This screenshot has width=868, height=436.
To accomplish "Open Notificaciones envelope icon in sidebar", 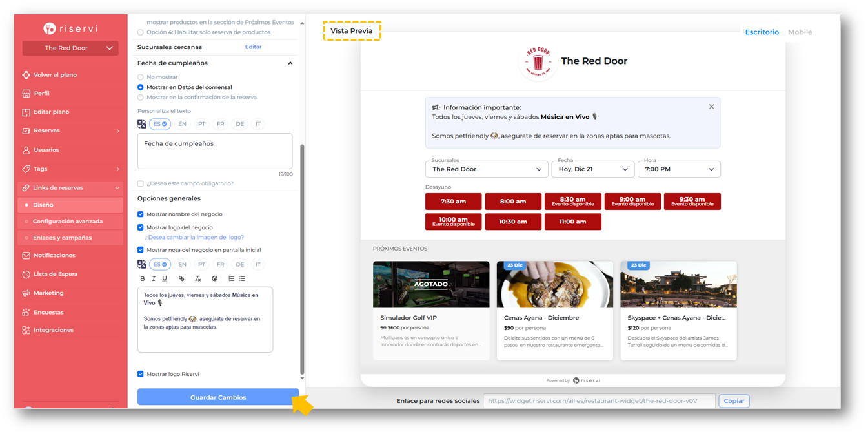I will tap(26, 255).
